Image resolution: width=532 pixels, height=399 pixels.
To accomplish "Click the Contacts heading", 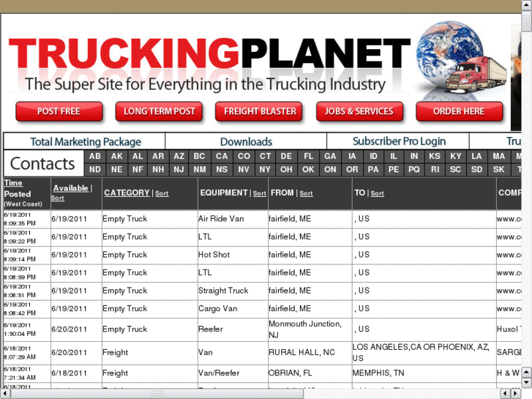I will pos(42,164).
